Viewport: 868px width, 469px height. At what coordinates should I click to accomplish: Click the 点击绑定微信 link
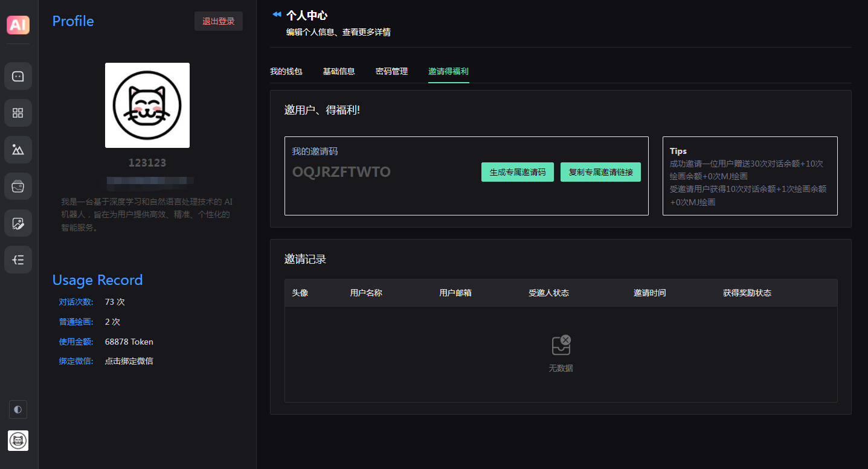tap(129, 360)
